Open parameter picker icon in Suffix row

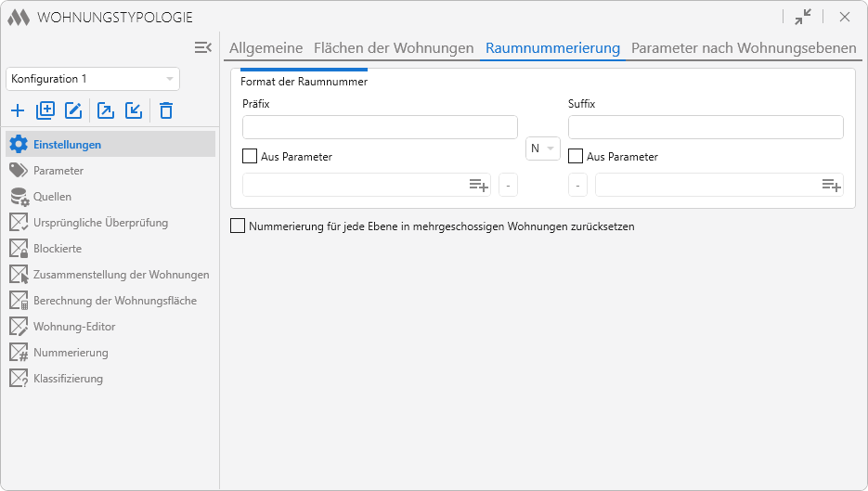(831, 186)
